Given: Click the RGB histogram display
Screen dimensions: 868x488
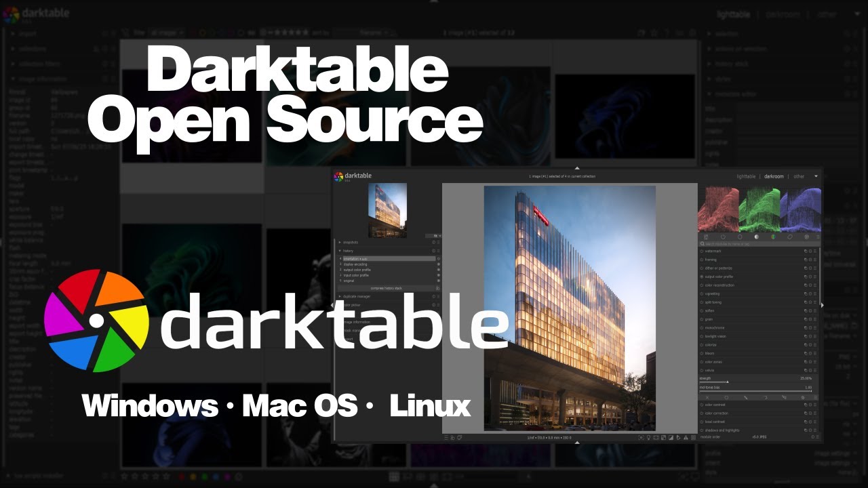Looking at the screenshot, I should click(759, 208).
